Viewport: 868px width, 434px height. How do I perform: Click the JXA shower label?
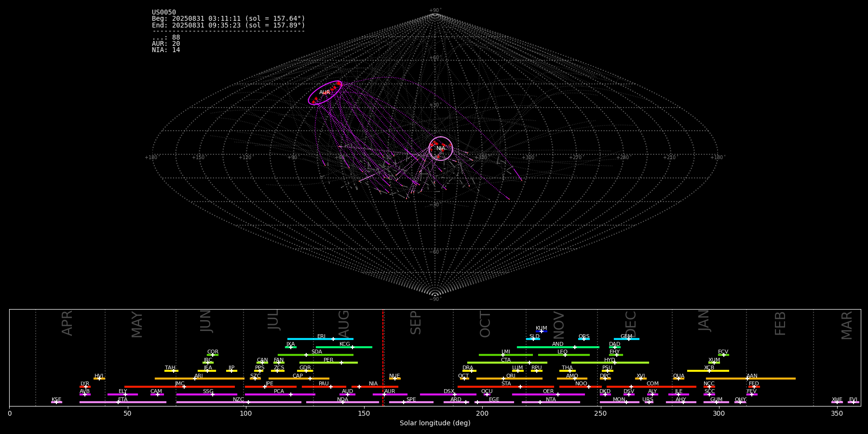pos(290,344)
